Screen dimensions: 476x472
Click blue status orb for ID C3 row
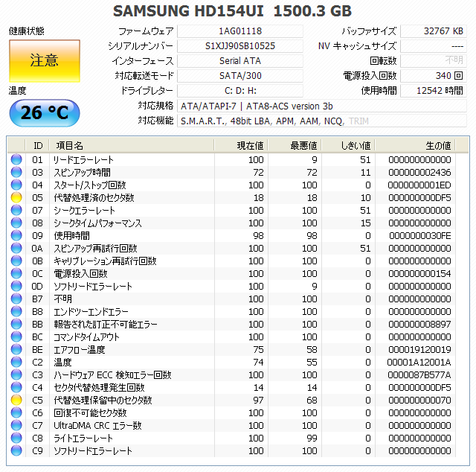click(x=16, y=374)
